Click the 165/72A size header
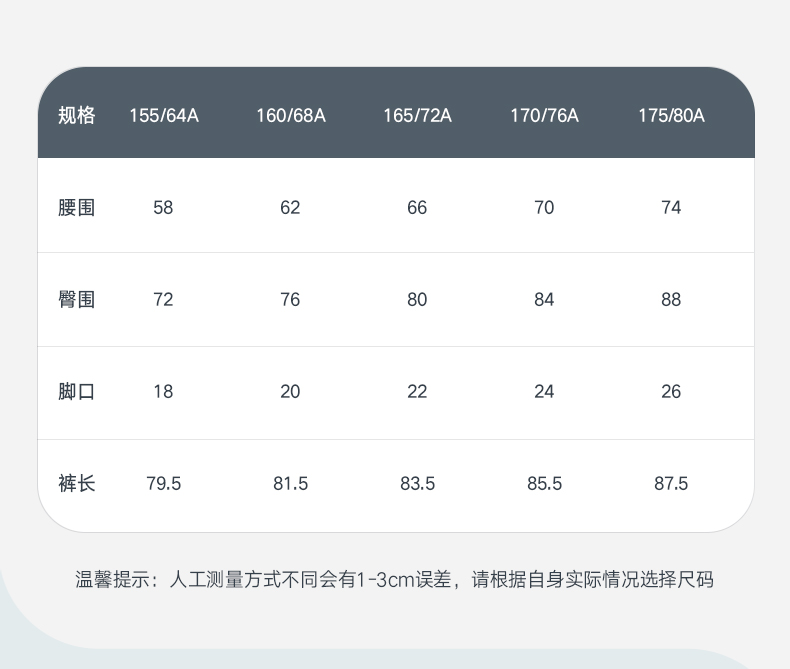This screenshot has height=669, width=790. [x=417, y=115]
